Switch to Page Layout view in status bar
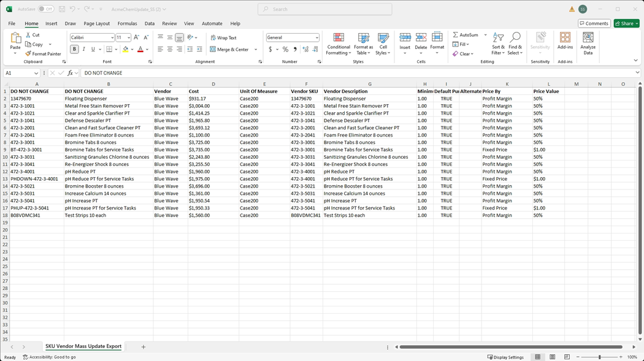Screen dimensions: 644x361 tap(553, 357)
